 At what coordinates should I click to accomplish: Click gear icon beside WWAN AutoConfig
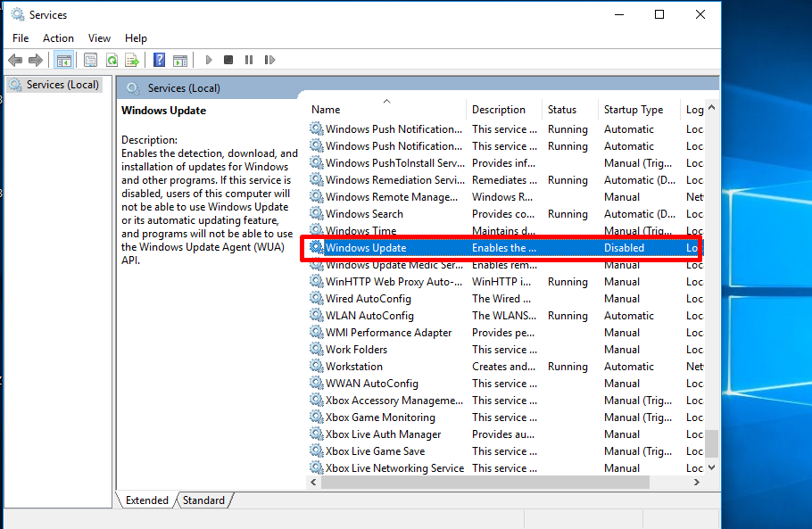(317, 383)
